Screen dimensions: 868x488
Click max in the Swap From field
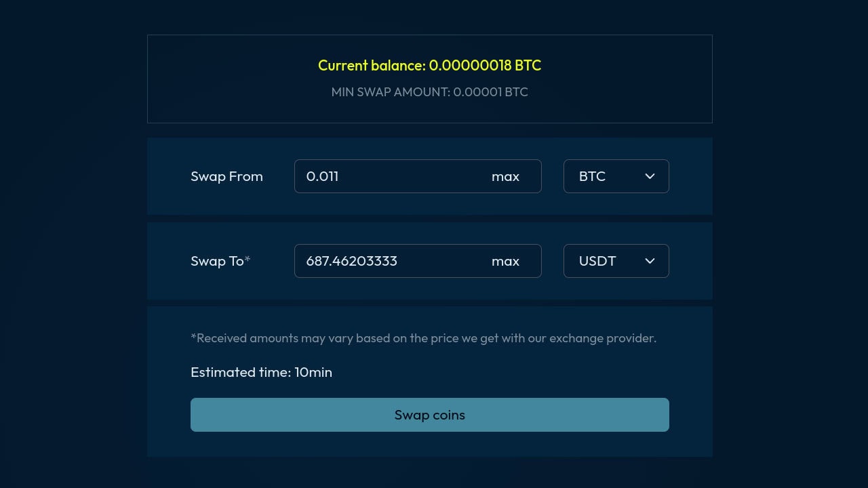coord(505,176)
